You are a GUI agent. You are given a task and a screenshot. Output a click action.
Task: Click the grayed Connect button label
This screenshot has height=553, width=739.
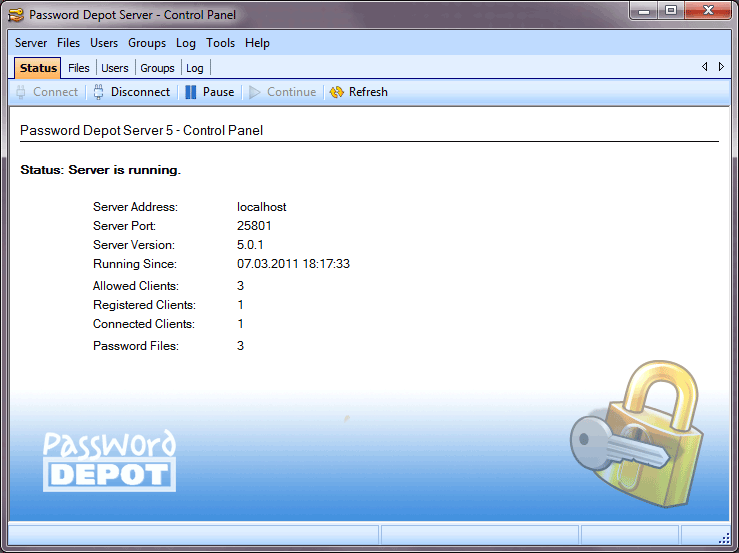(x=55, y=92)
